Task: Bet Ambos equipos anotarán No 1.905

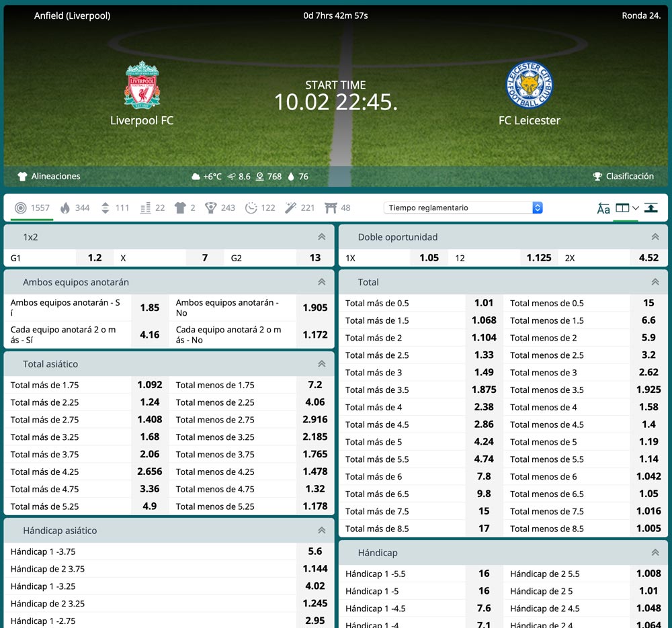Action: (315, 308)
